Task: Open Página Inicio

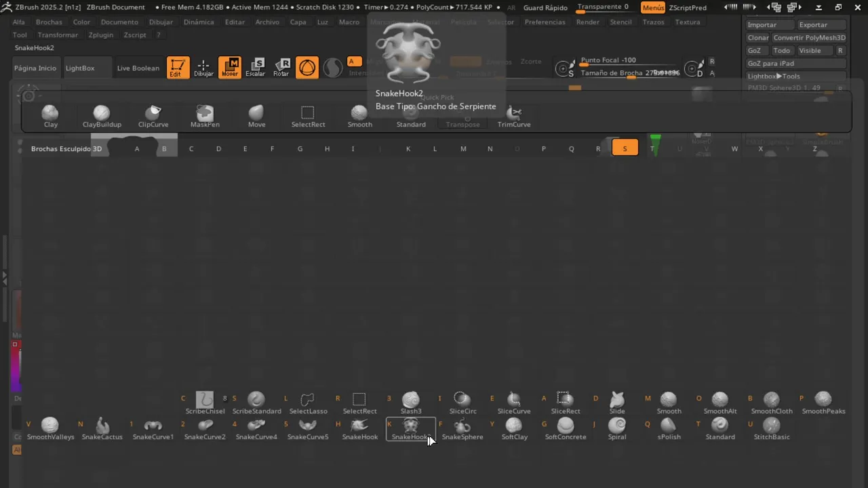Action: pyautogui.click(x=35, y=68)
